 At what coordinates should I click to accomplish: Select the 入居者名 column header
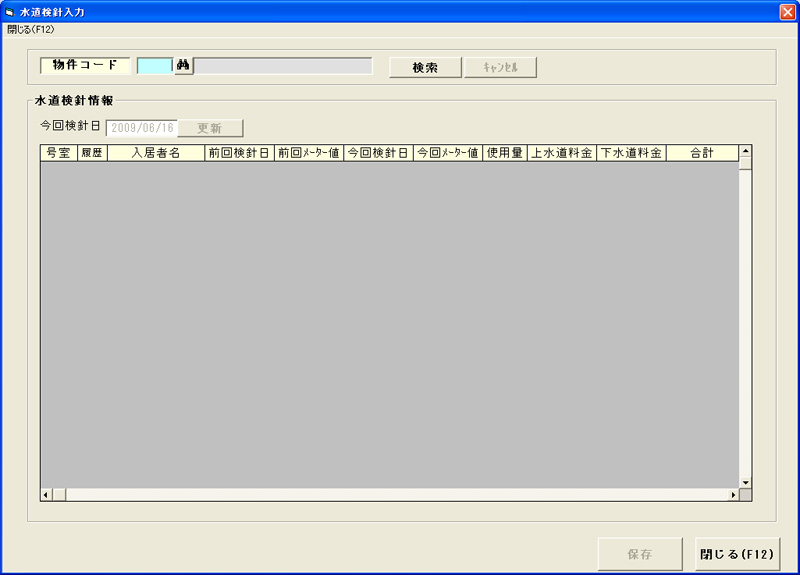[156, 153]
